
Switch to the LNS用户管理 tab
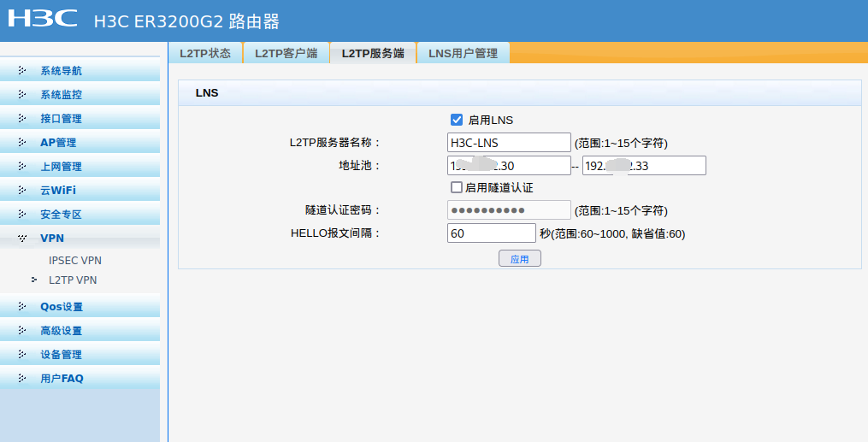tap(464, 53)
